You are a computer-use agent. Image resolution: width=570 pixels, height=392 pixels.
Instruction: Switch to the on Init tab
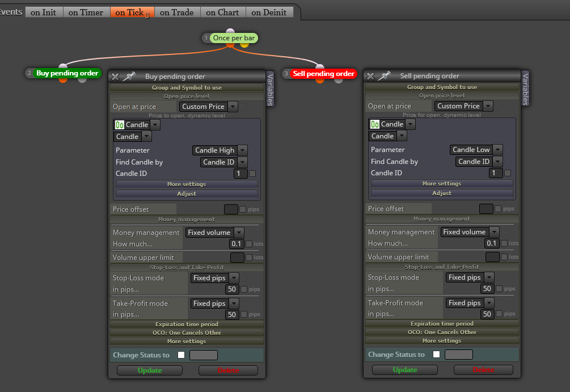(44, 12)
